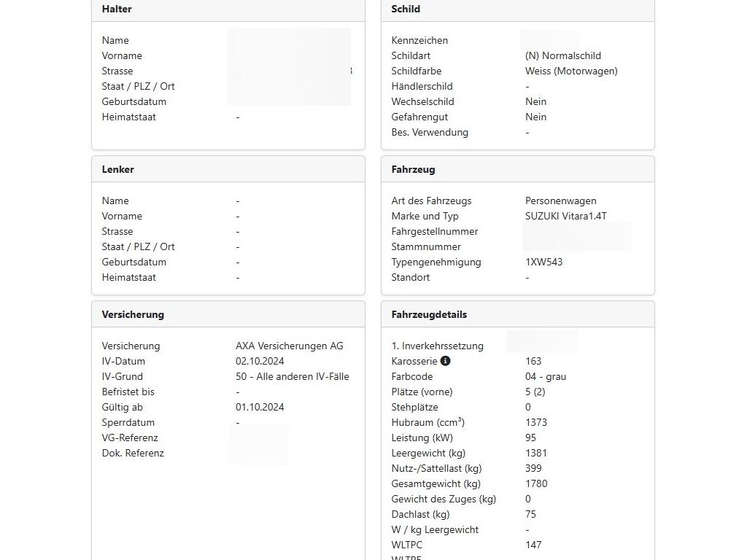
Task: Click the Schild panel header
Action: click(406, 9)
